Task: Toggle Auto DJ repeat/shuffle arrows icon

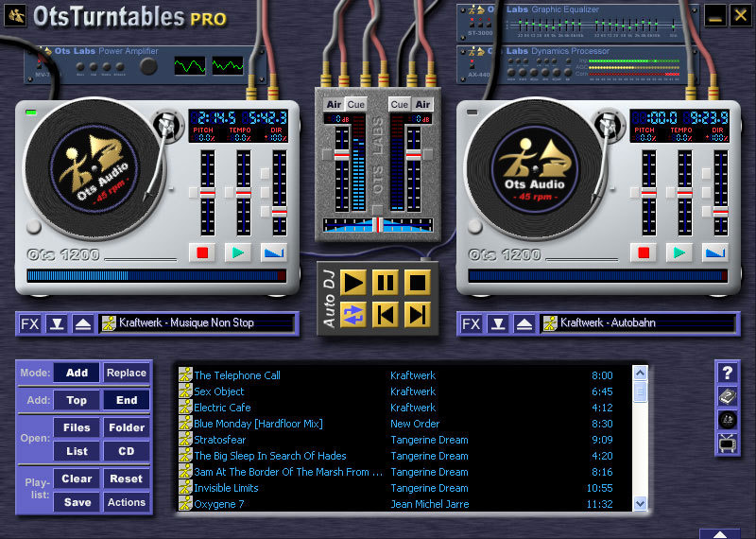Action: coord(352,315)
